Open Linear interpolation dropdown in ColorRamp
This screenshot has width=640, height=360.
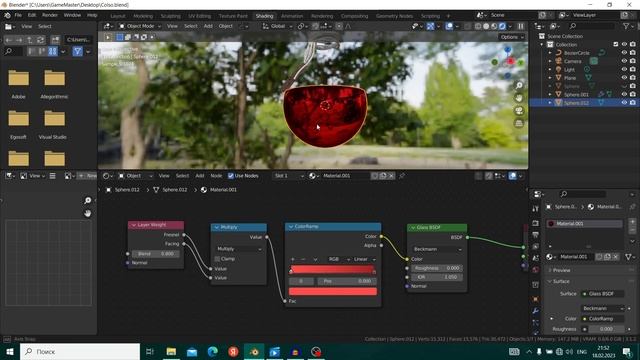click(x=364, y=259)
